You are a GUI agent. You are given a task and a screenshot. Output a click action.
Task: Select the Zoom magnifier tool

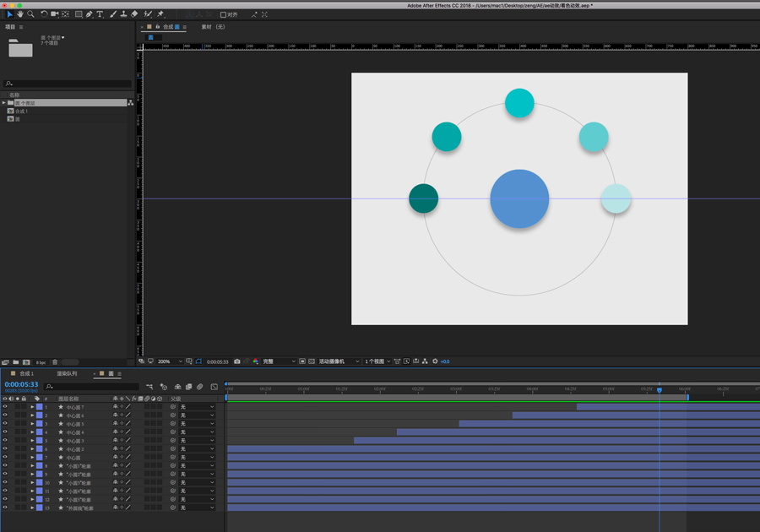30,14
